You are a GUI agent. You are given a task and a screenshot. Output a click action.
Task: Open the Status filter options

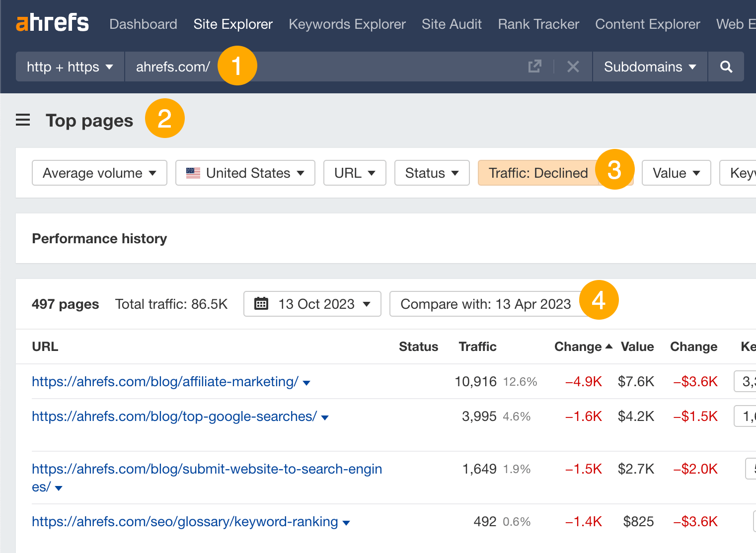[x=432, y=173]
